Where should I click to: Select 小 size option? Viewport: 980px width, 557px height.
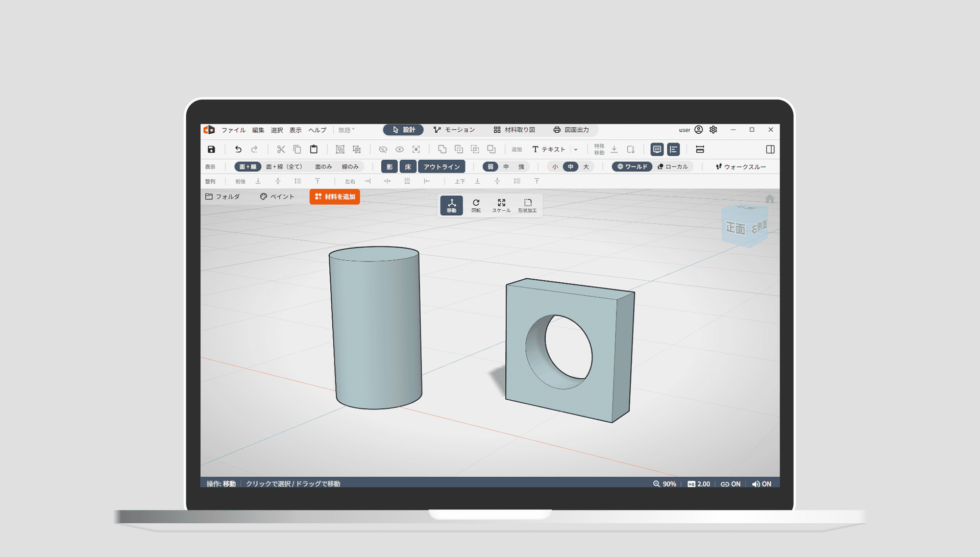tap(555, 167)
